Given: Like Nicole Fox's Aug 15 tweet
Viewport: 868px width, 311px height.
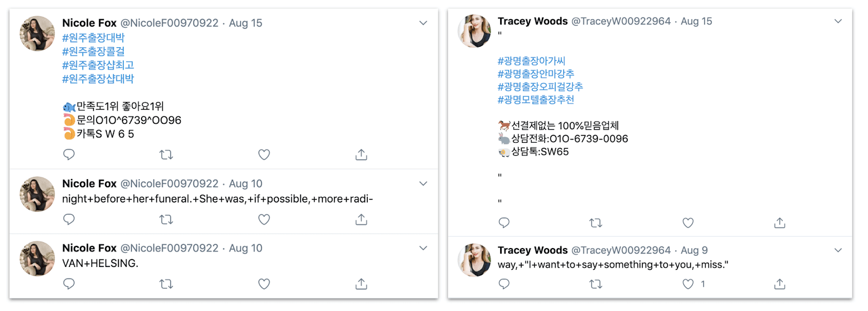Looking at the screenshot, I should pyautogui.click(x=264, y=155).
